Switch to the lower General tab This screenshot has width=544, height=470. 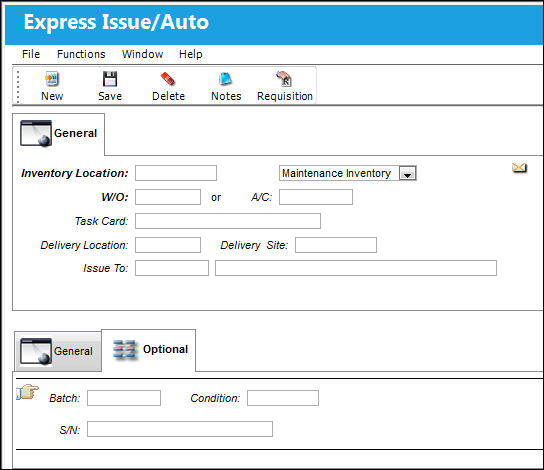click(58, 351)
